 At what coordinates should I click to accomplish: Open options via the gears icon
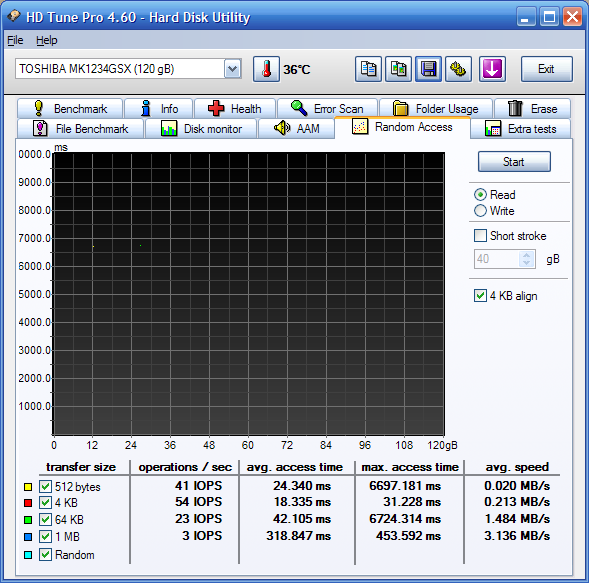pyautogui.click(x=458, y=69)
